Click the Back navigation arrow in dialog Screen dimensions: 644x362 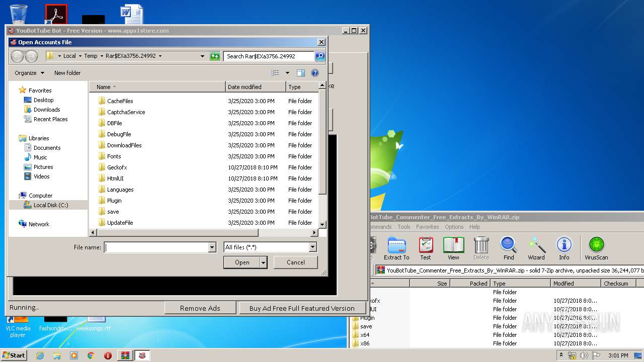[18, 56]
